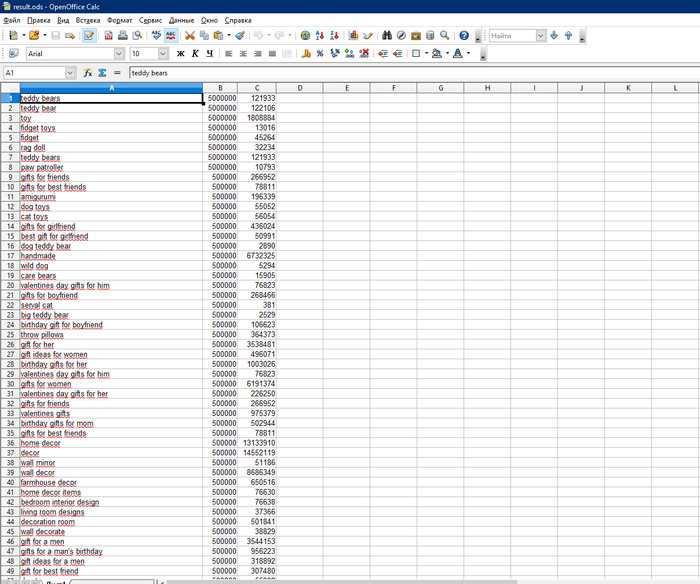Click the Help question mark icon
The height and width of the screenshot is (584, 700).
(464, 35)
